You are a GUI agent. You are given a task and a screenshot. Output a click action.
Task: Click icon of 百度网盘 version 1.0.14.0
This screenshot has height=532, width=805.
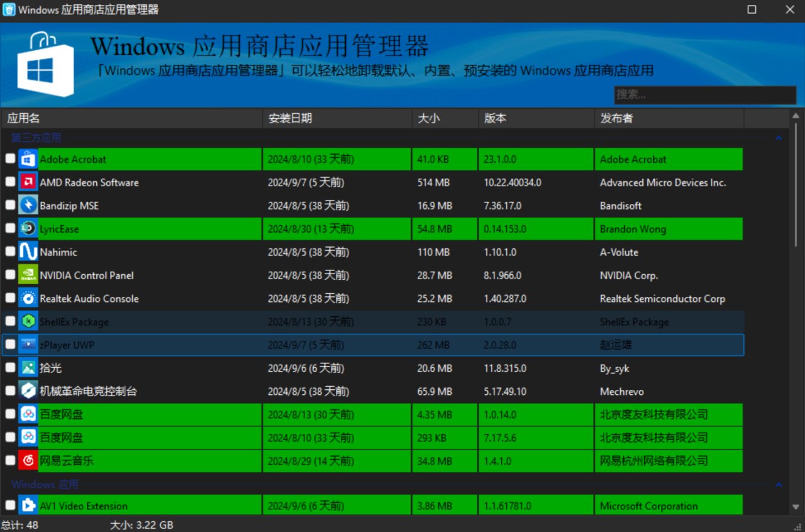point(28,414)
